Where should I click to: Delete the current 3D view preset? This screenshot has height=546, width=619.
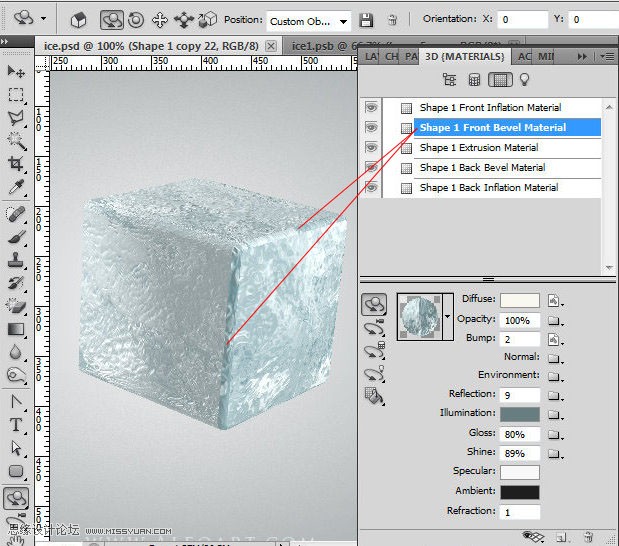[x=392, y=20]
